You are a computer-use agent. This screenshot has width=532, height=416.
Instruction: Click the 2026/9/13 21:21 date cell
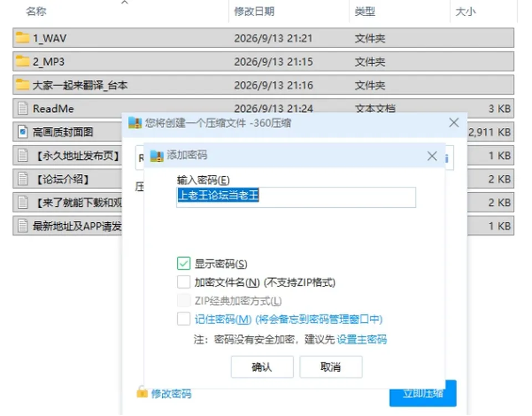point(273,38)
